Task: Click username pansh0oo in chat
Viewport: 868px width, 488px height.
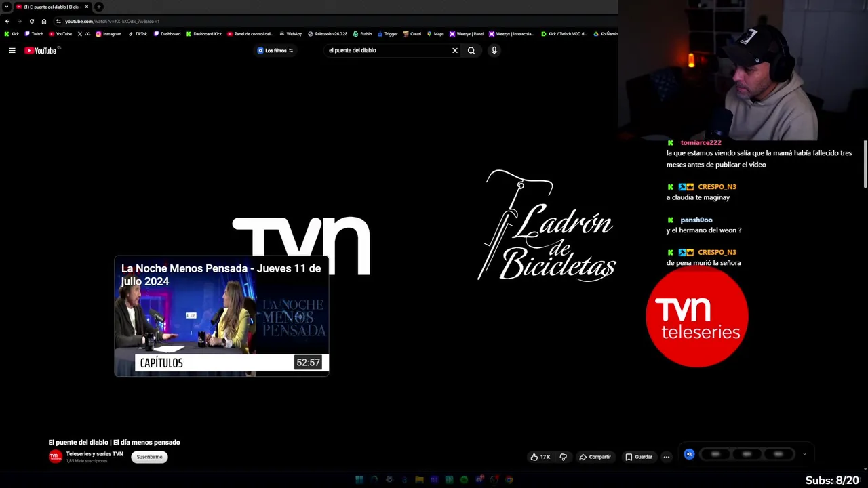Action: 696,220
